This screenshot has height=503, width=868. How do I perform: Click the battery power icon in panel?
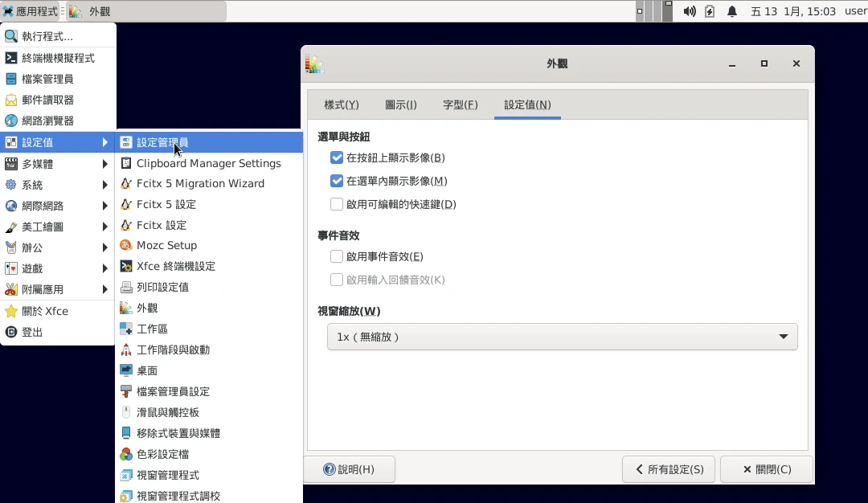point(710,11)
